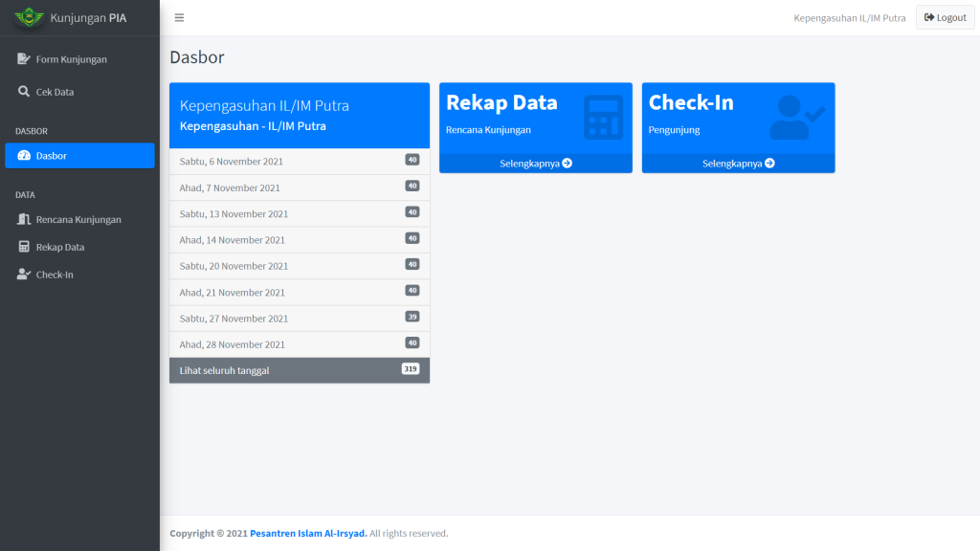980x551 pixels.
Task: Click the edit icon next to Form Kunjungan
Action: [24, 59]
